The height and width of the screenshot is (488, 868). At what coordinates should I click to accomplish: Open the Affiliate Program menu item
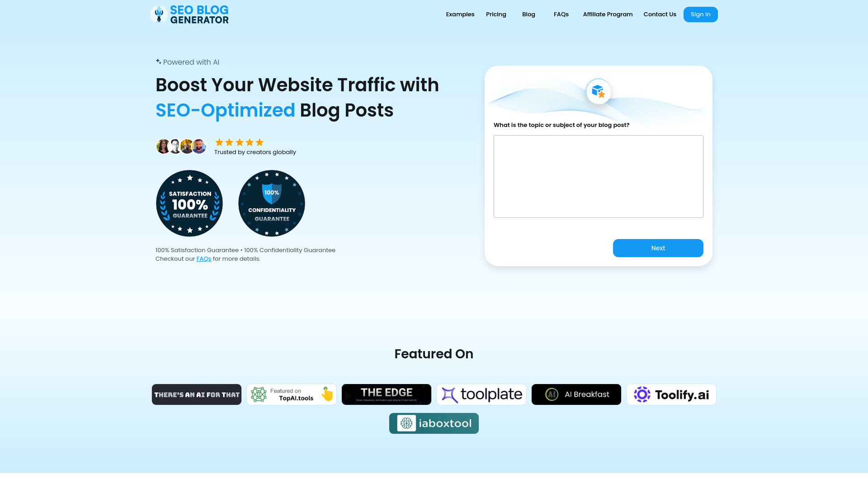[608, 14]
